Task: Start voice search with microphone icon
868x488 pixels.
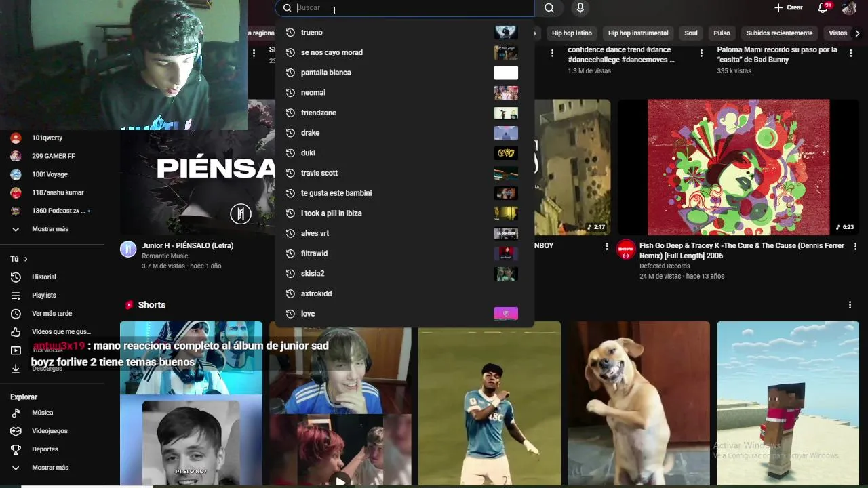Action: click(x=580, y=8)
